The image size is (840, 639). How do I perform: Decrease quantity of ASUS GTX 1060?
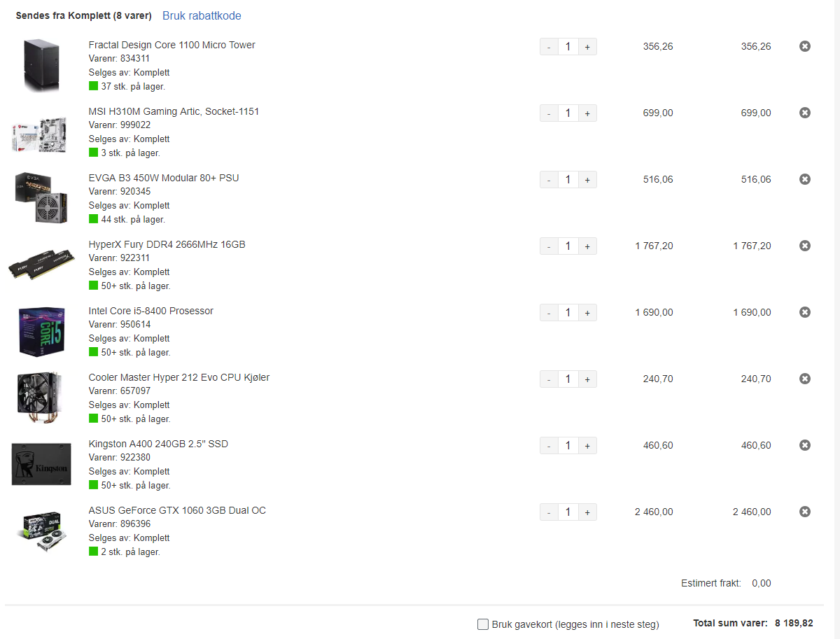[549, 512]
